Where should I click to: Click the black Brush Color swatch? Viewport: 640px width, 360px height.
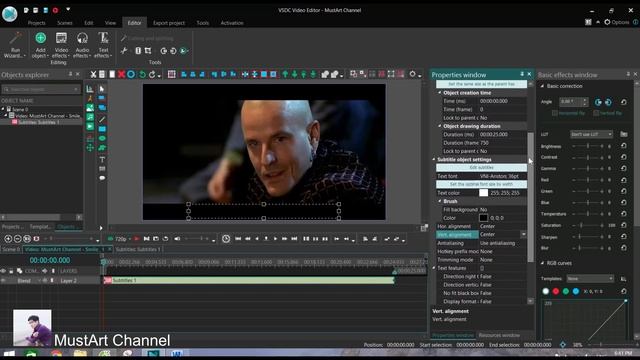pos(483,218)
